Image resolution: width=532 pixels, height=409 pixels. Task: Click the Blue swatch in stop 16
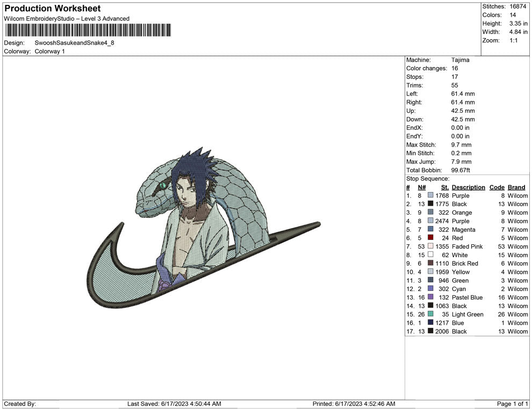click(430, 322)
